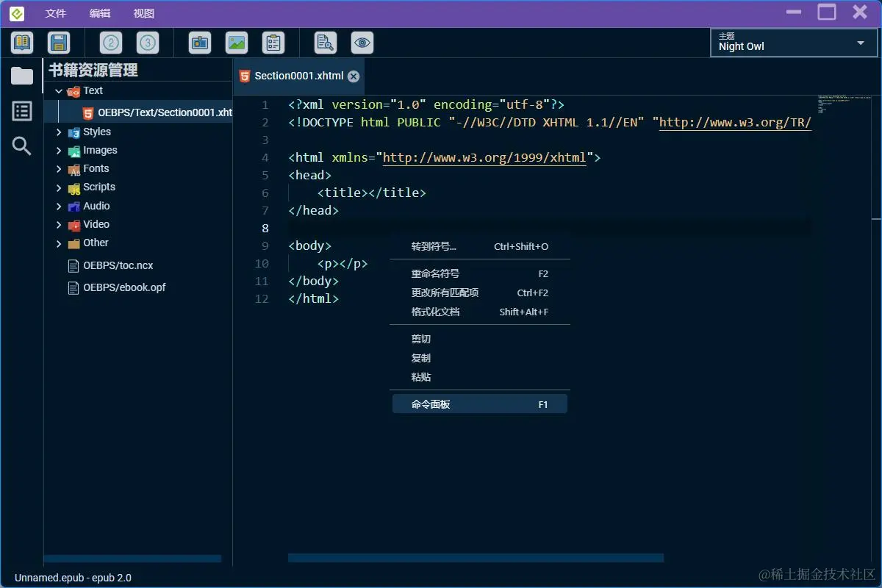Click the picture toolbar icon

click(x=237, y=43)
